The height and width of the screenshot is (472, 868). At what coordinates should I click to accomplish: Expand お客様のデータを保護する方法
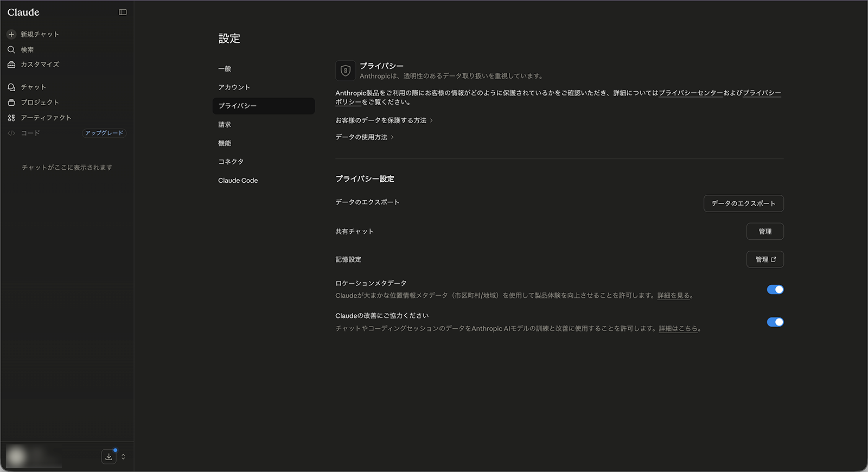(x=384, y=120)
